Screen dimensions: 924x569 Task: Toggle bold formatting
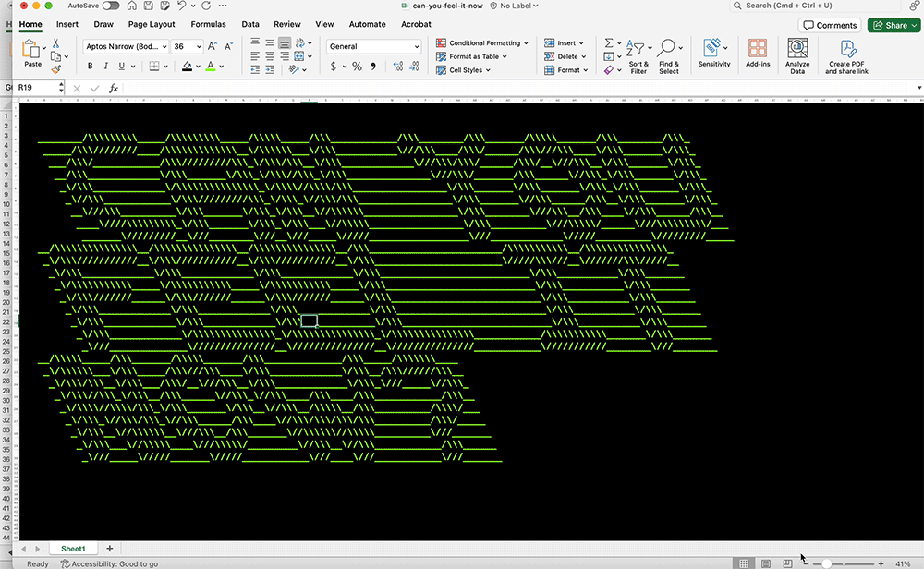91,67
